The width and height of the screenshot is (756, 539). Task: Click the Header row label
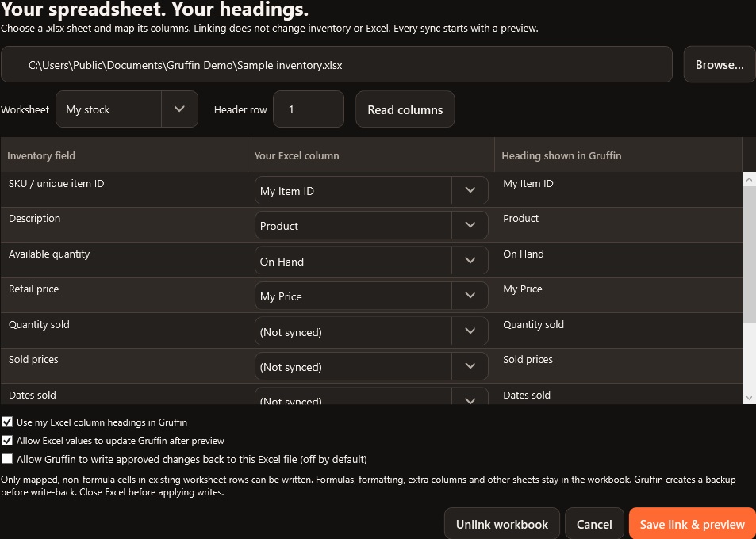(240, 110)
